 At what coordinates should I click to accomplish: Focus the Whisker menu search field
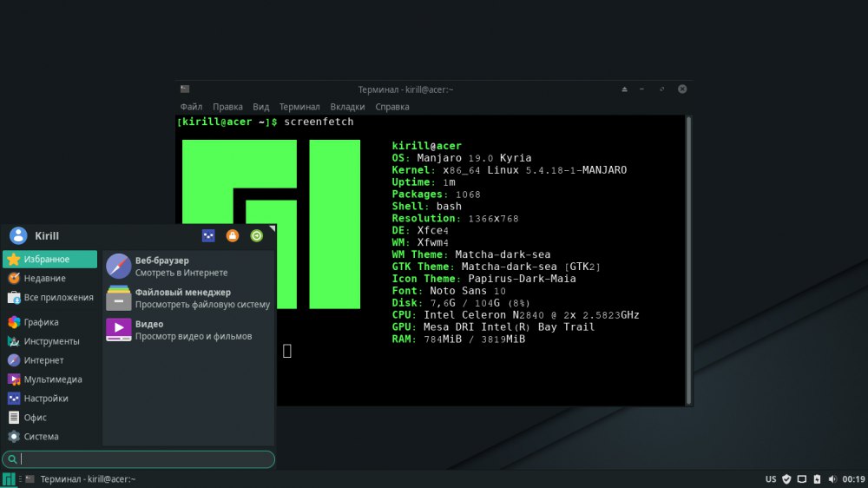138,459
